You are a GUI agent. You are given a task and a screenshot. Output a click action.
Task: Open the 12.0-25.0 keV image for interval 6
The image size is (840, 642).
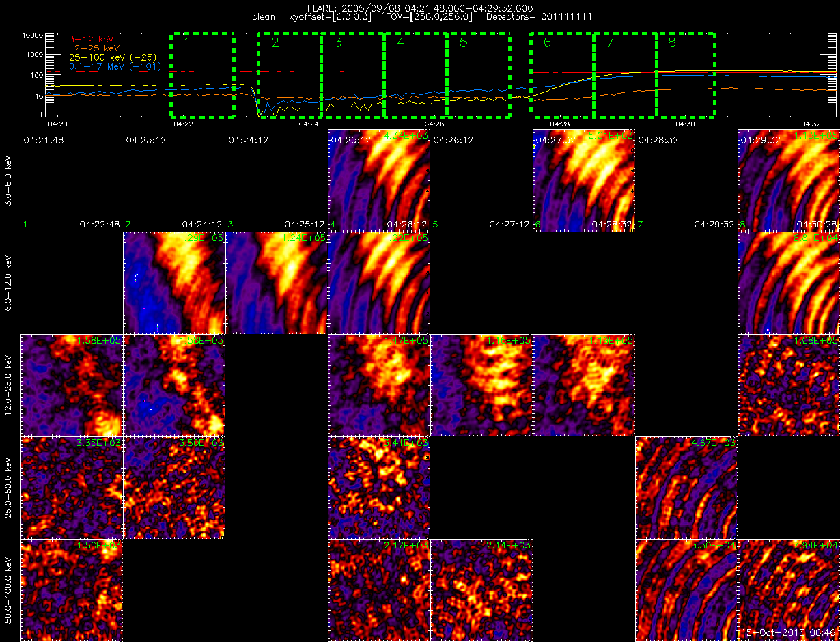(584, 385)
